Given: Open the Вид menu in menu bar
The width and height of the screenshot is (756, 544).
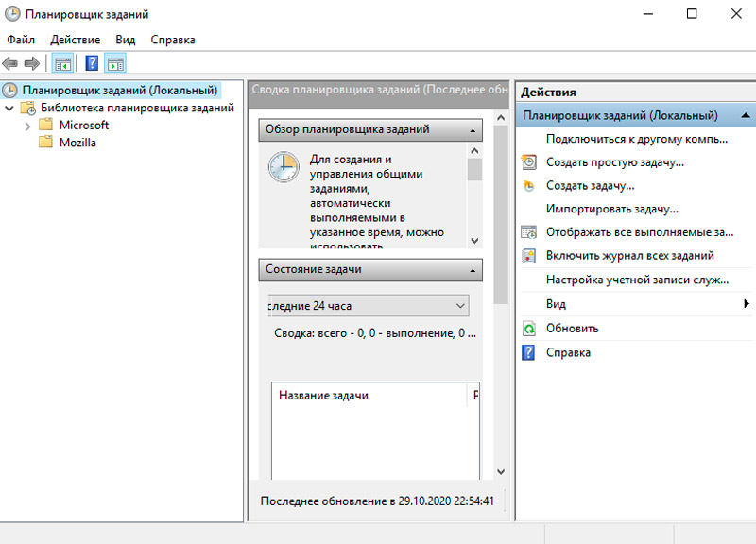Looking at the screenshot, I should pyautogui.click(x=126, y=40).
